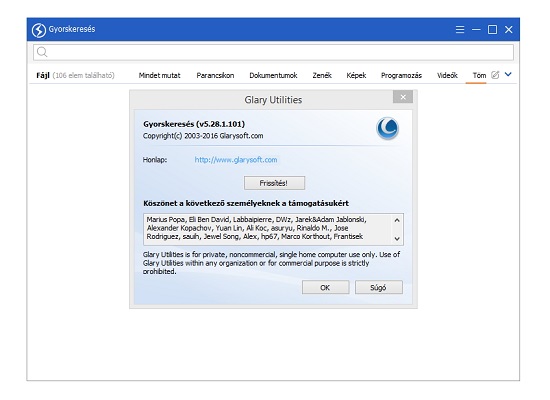Open the Programozás tab
This screenshot has width=550, height=400.
(401, 75)
